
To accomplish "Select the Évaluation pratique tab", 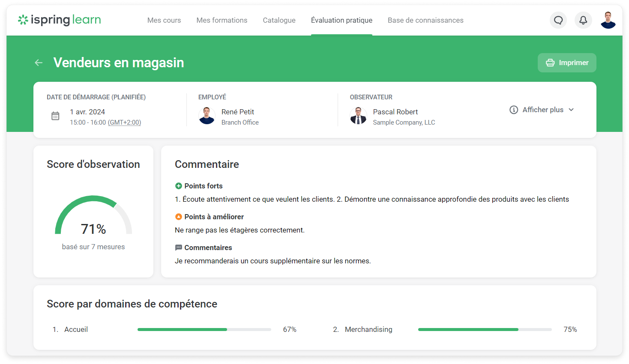I will (x=341, y=20).
